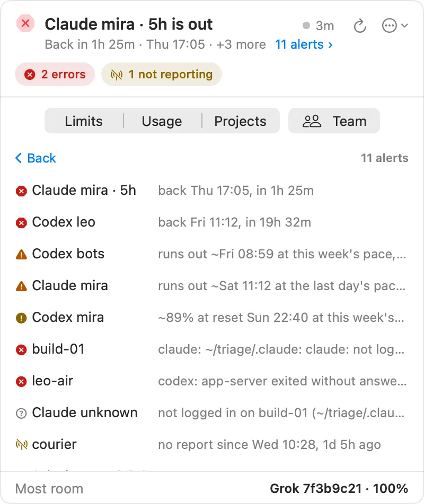
Task: Click the Most room footer label
Action: [49, 489]
